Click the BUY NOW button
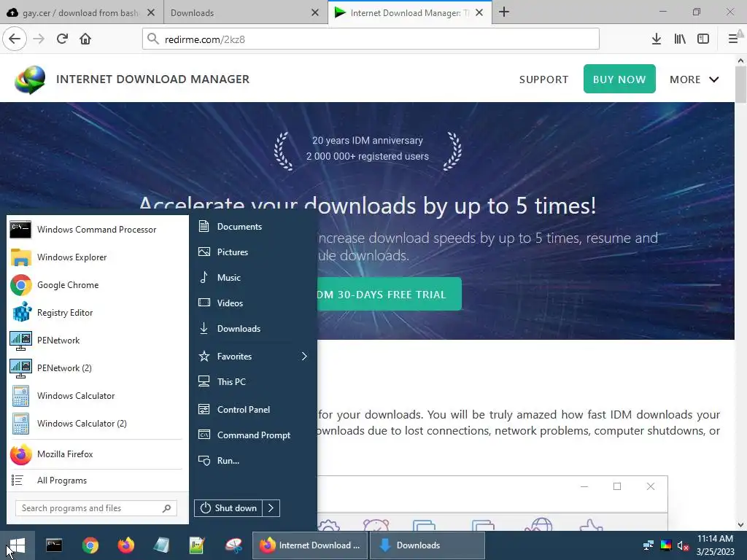The image size is (747, 560). (619, 79)
